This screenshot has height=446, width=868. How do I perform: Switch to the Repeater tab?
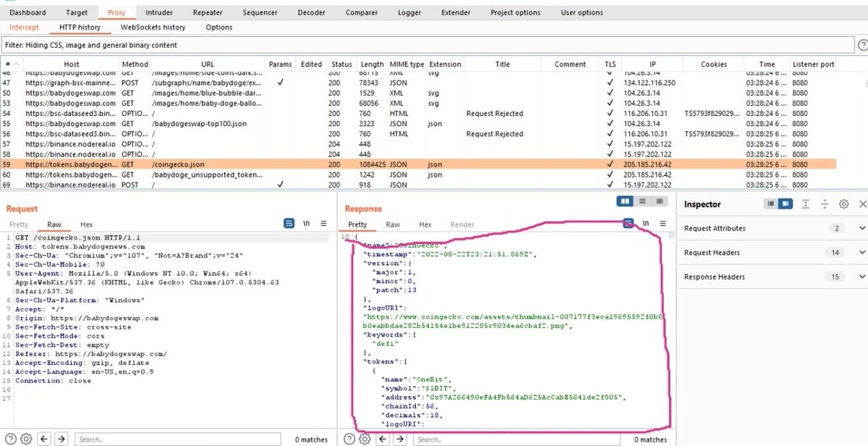point(208,12)
